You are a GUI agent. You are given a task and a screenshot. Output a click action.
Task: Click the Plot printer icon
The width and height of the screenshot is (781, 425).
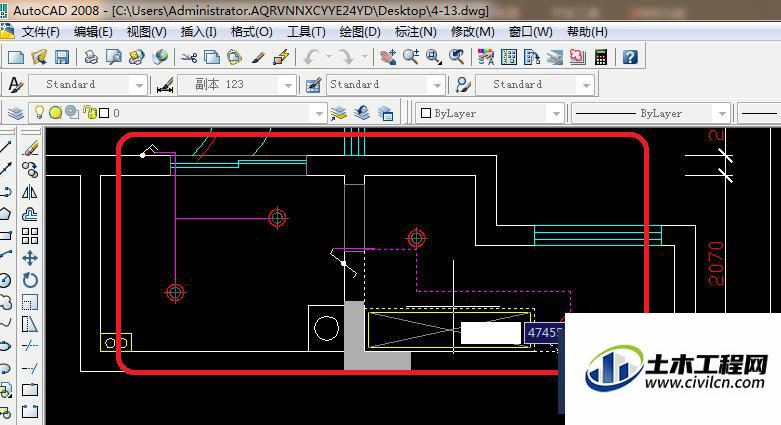pyautogui.click(x=91, y=57)
